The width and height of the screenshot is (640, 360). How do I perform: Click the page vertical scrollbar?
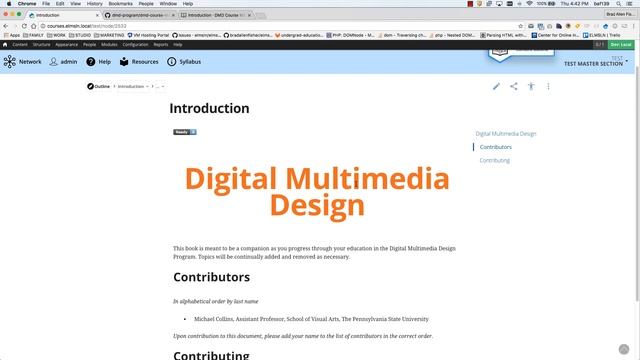637,184
